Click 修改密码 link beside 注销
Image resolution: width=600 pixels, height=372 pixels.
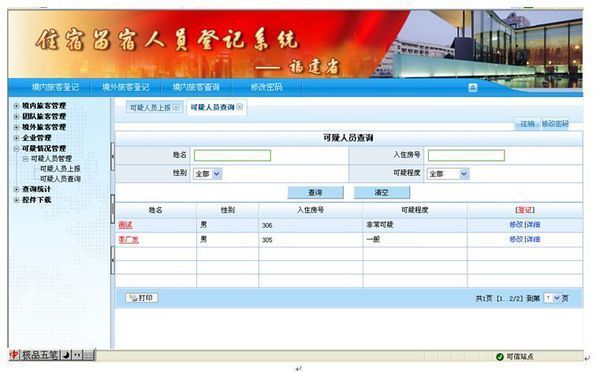[555, 124]
